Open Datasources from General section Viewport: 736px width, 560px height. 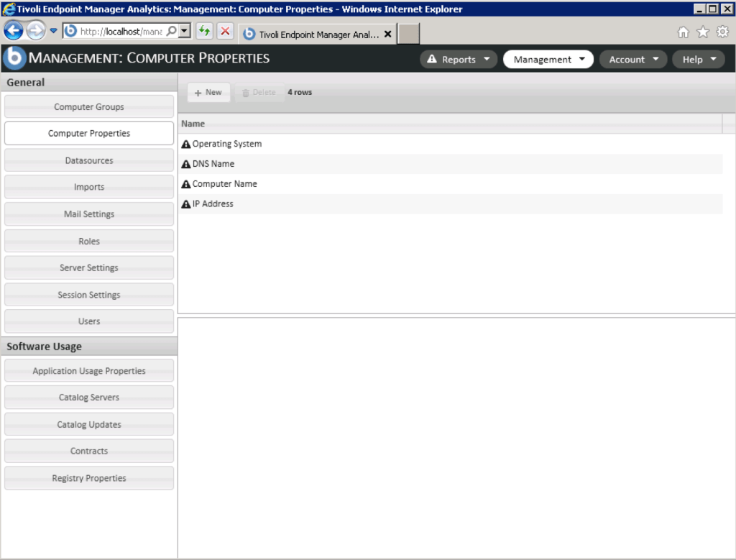[x=89, y=160]
